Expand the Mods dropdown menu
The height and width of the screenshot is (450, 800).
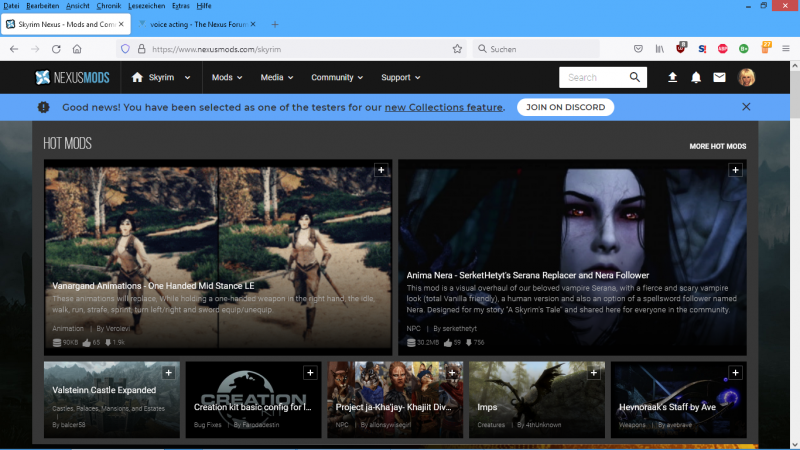pos(227,78)
